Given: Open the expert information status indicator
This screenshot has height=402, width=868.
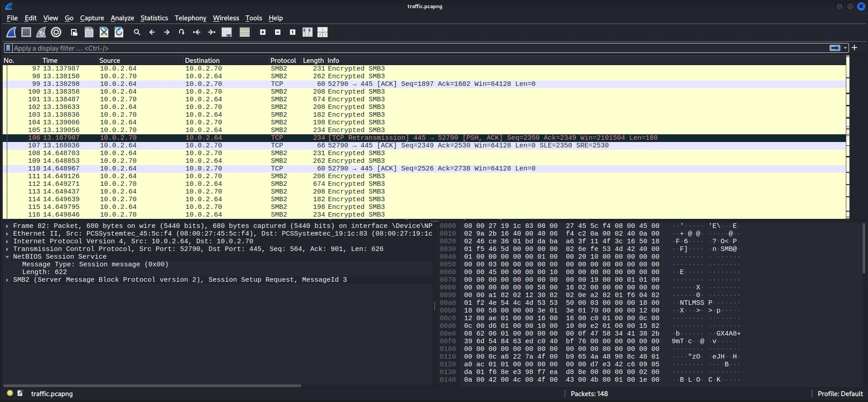Looking at the screenshot, I should pyautogui.click(x=10, y=393).
